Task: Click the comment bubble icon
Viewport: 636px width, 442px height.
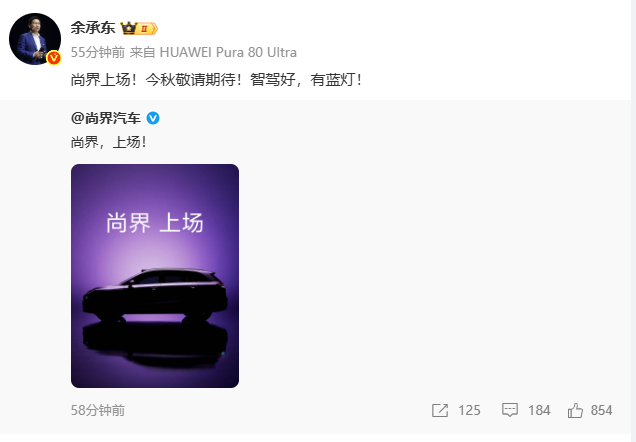Action: [x=510, y=410]
